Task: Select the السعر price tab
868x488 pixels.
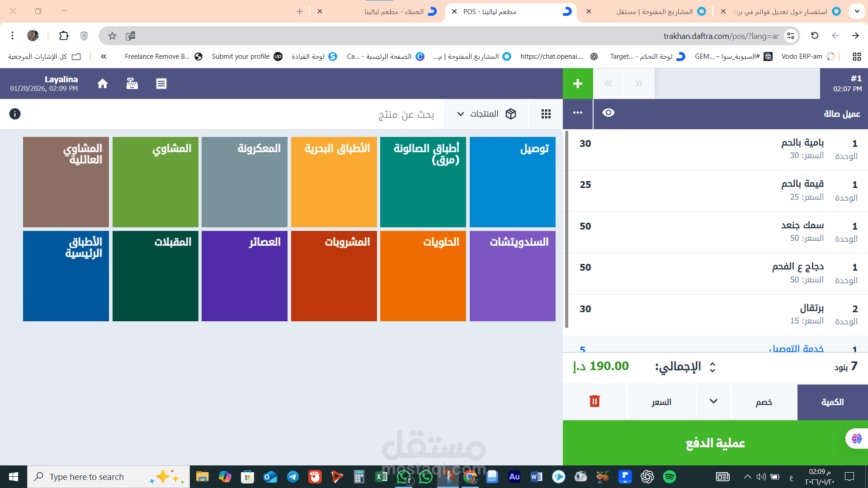Action: point(661,402)
